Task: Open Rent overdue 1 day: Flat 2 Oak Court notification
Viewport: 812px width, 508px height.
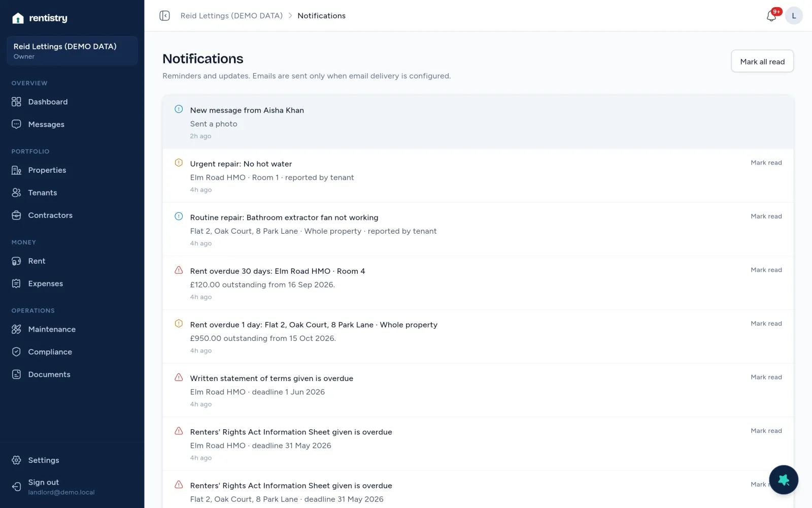Action: [x=314, y=325]
